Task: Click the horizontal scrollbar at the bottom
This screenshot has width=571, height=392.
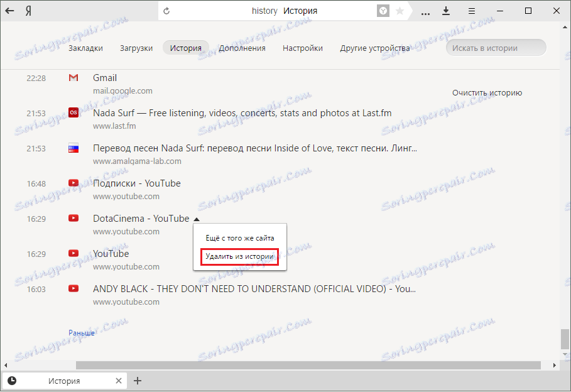Action: coord(308,365)
